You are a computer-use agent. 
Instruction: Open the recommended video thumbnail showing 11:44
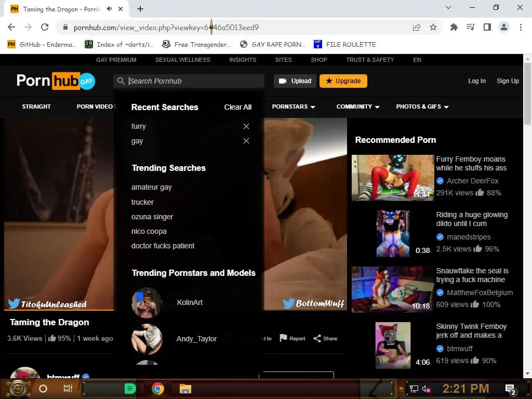[x=393, y=178]
